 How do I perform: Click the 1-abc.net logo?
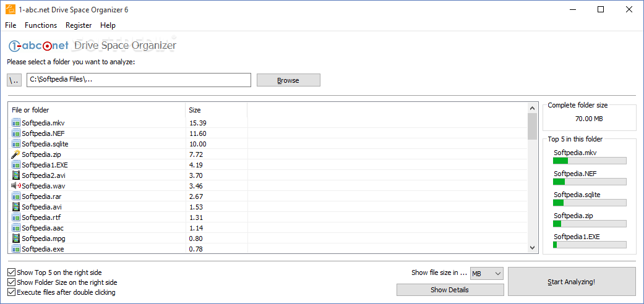tap(38, 45)
